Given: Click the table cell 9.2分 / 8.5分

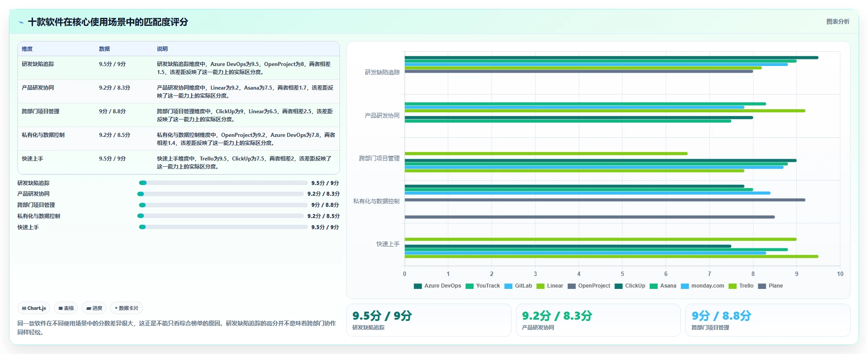Looking at the screenshot, I should (115, 135).
